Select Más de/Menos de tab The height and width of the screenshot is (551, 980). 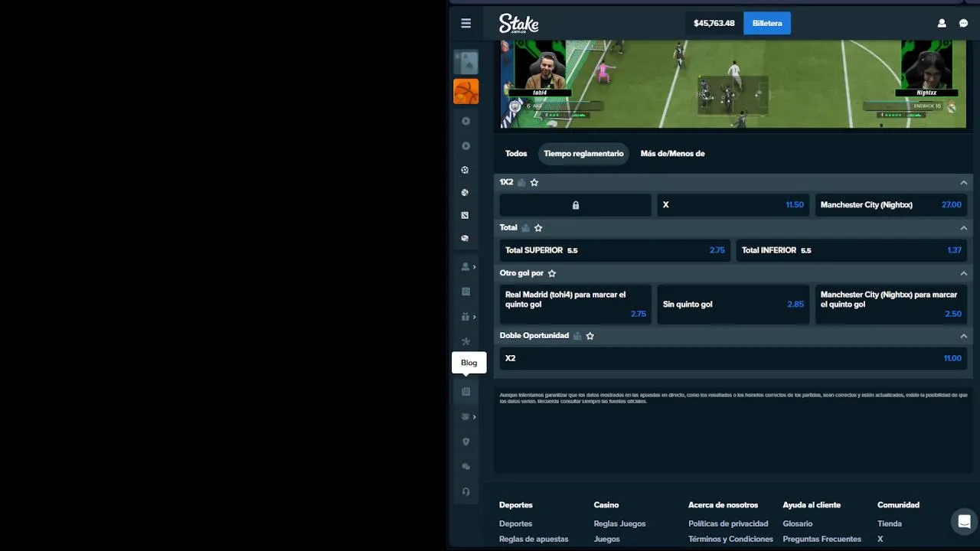click(672, 153)
